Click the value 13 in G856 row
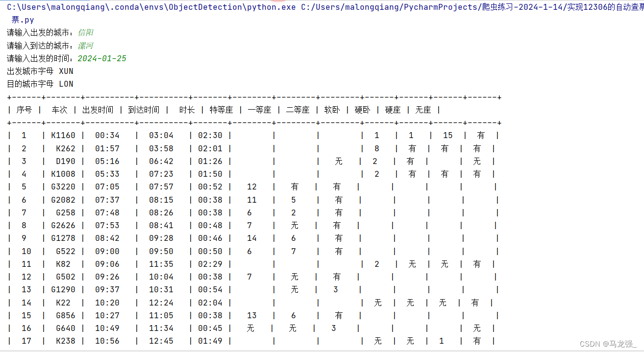 (x=252, y=315)
